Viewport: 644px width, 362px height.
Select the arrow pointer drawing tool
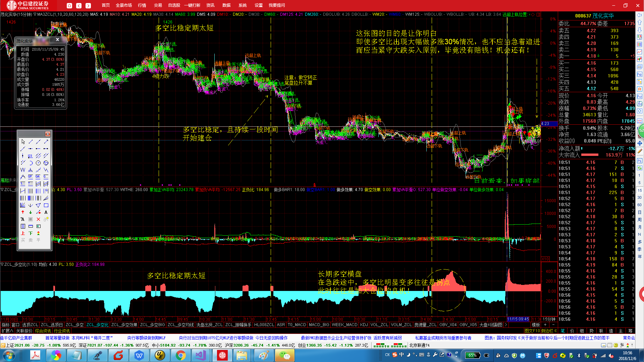coord(23,142)
